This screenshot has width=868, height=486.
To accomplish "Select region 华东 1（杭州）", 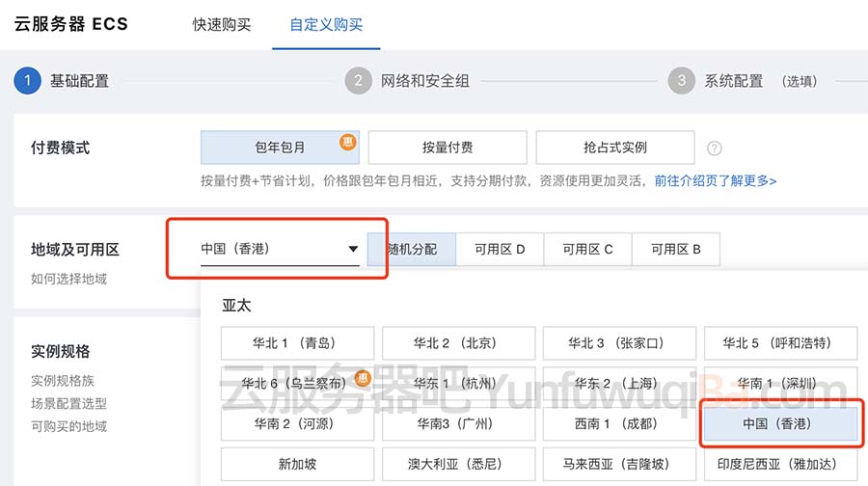I will point(458,383).
